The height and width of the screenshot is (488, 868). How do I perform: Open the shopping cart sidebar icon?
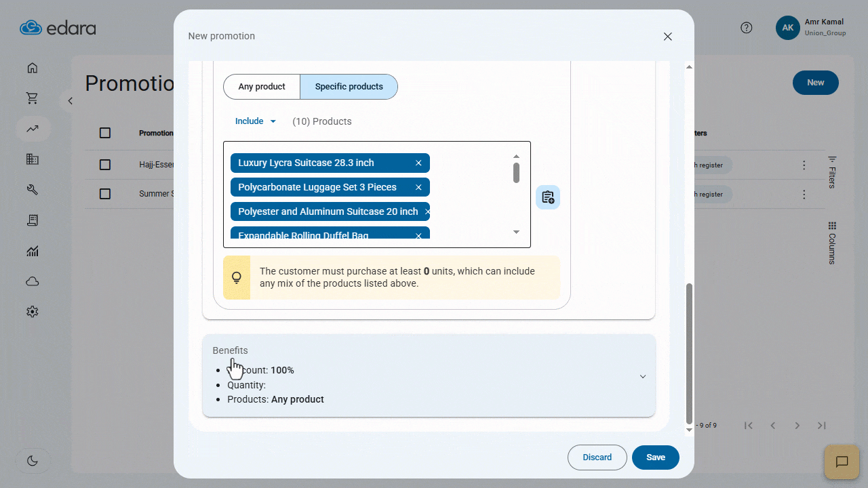click(32, 98)
